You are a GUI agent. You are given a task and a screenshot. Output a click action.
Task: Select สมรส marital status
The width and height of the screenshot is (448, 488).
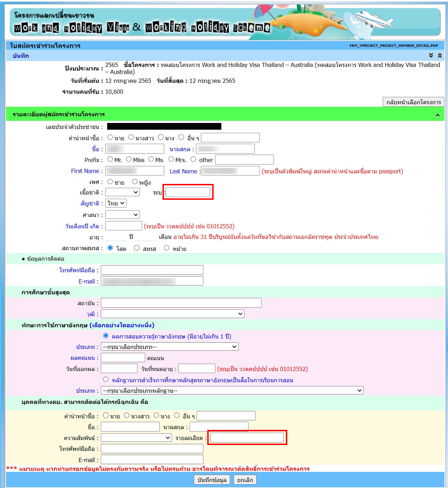tap(137, 248)
